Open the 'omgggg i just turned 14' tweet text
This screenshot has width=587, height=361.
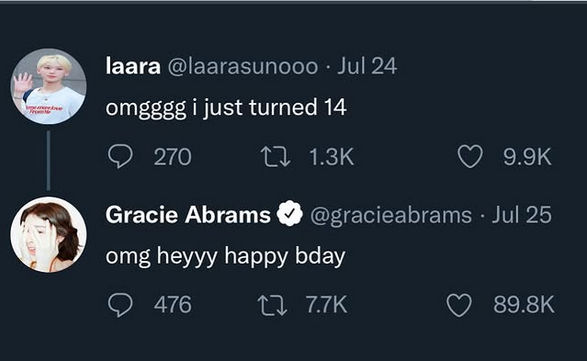[226, 108]
